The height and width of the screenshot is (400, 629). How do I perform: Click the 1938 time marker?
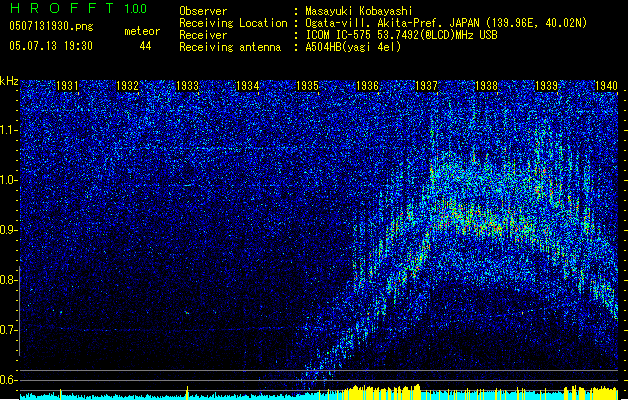point(487,86)
